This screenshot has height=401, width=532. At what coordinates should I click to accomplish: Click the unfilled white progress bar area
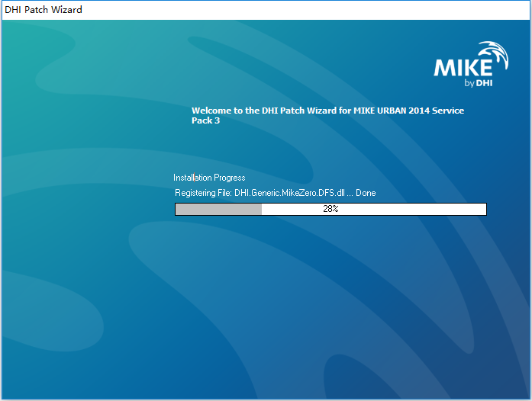pos(374,209)
